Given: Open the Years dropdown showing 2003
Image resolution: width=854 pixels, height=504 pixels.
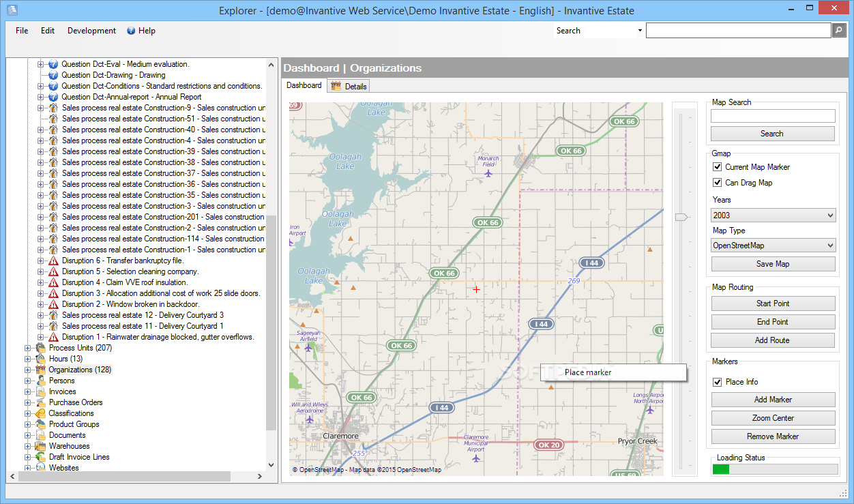Looking at the screenshot, I should (773, 216).
